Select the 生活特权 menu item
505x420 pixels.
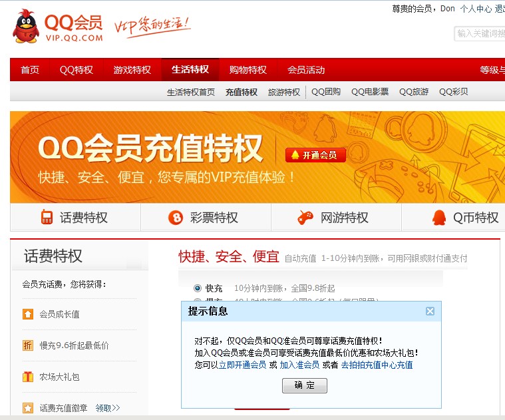[x=190, y=70]
